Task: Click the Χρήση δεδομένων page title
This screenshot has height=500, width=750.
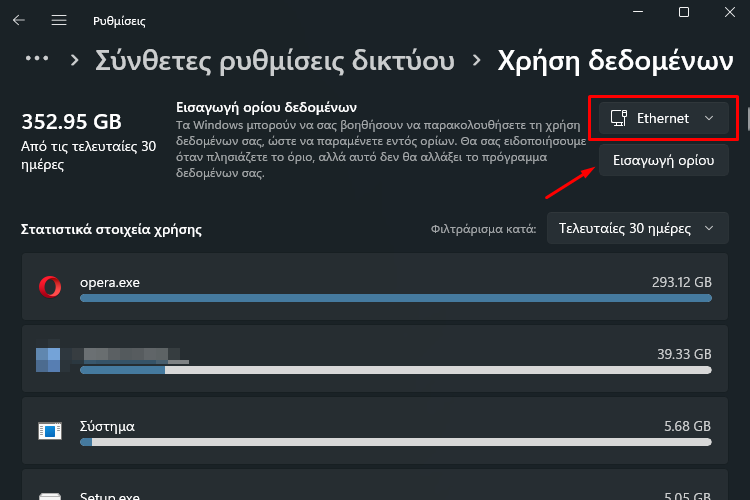Action: coord(615,61)
